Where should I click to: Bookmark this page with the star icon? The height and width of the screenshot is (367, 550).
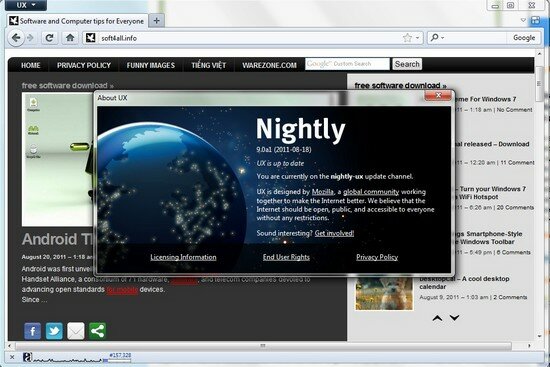tap(407, 38)
